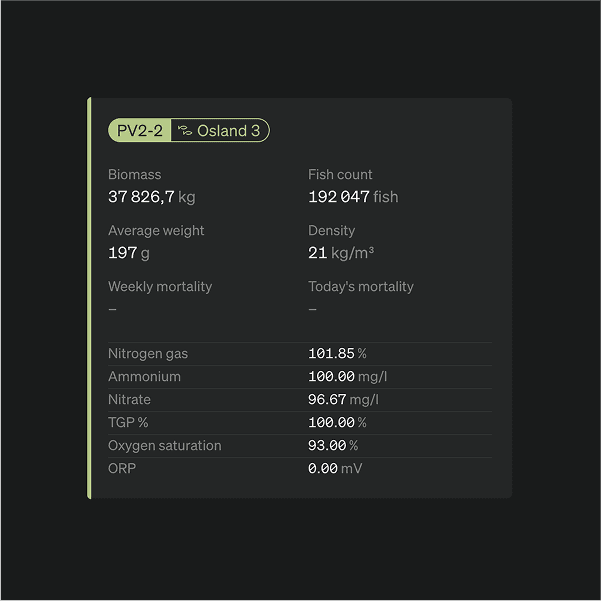
Task: Select the TGP % row label
Action: click(x=128, y=423)
